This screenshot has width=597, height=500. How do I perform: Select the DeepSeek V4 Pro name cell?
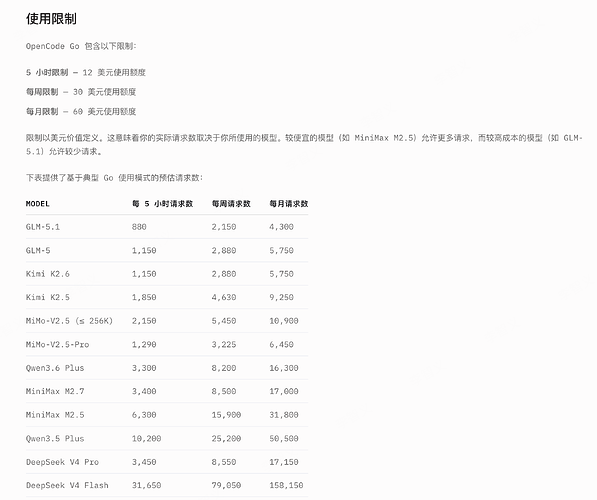[62, 462]
